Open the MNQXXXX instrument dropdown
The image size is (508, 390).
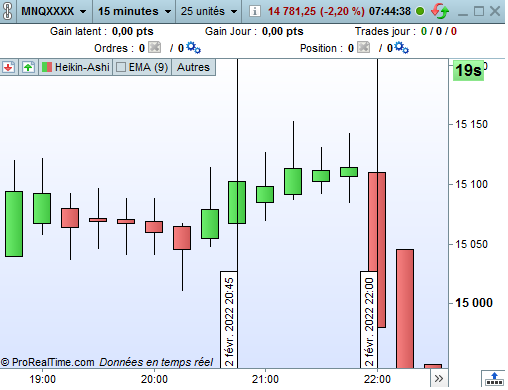coord(54,11)
